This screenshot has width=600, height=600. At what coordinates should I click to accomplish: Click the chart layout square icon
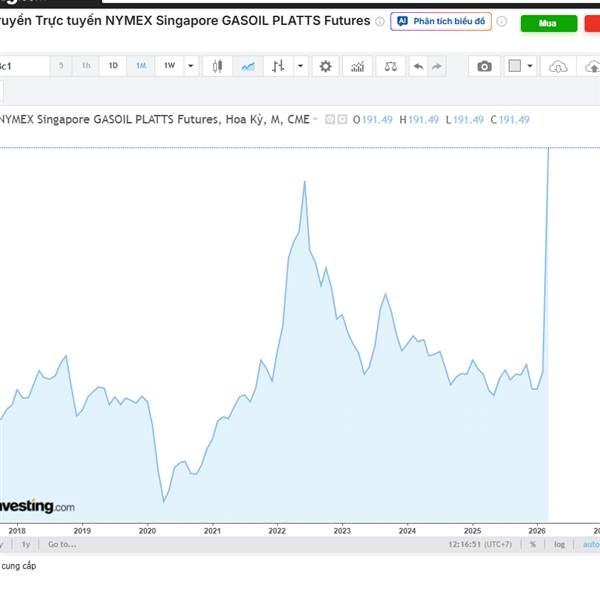515,66
